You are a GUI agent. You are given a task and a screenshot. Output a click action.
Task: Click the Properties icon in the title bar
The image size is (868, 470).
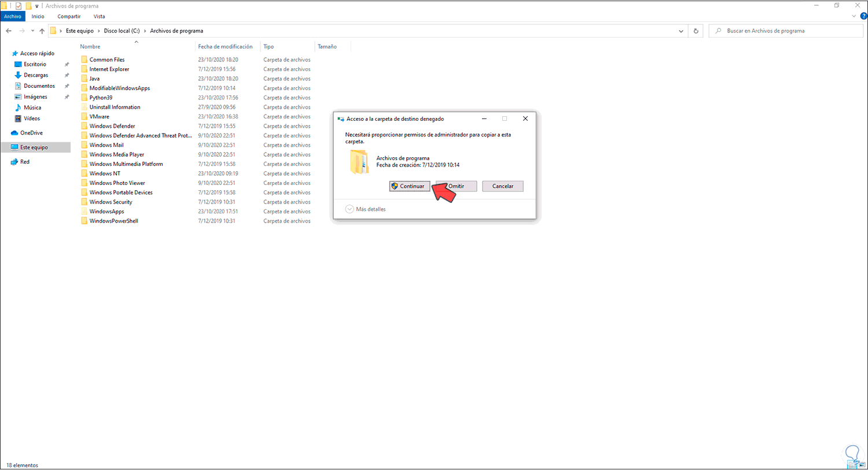pos(19,6)
